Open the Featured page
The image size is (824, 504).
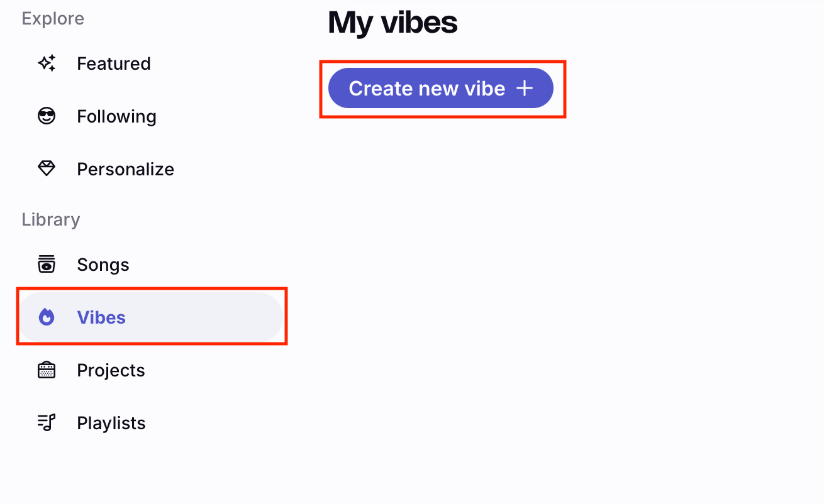113,63
